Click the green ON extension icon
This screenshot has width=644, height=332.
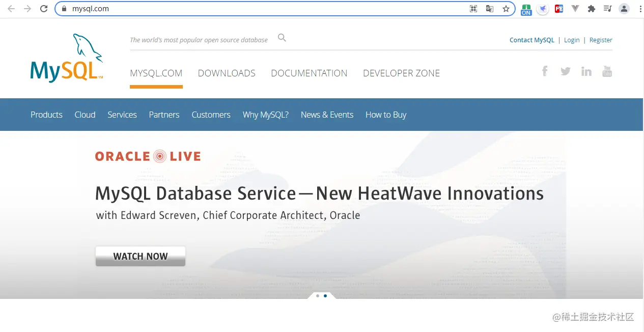pos(526,9)
